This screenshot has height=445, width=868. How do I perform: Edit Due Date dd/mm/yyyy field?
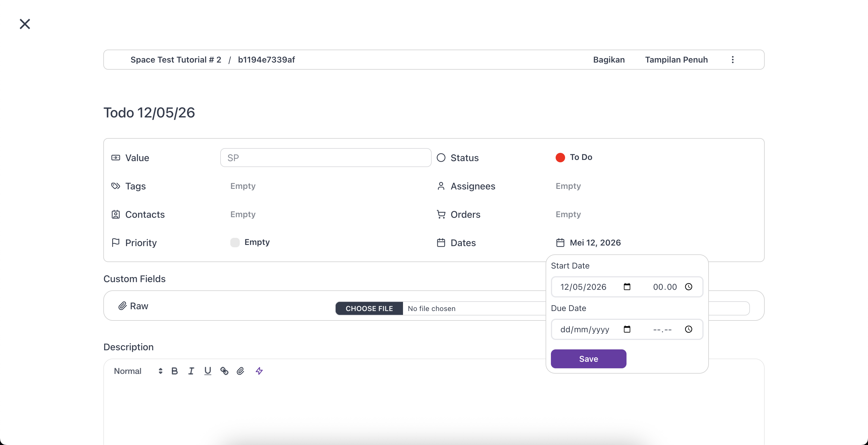click(584, 329)
